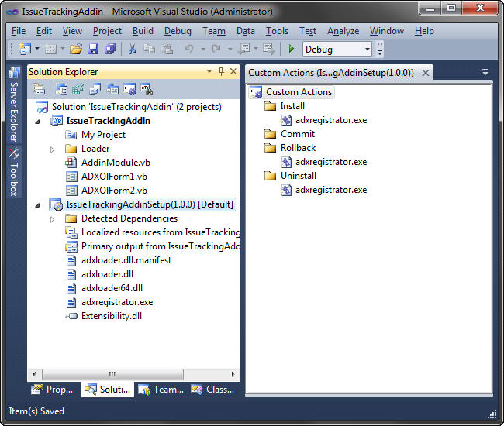Open the toolbar options overflow dropdown
Viewport: 504px width, 426px height.
pyautogui.click(x=380, y=49)
